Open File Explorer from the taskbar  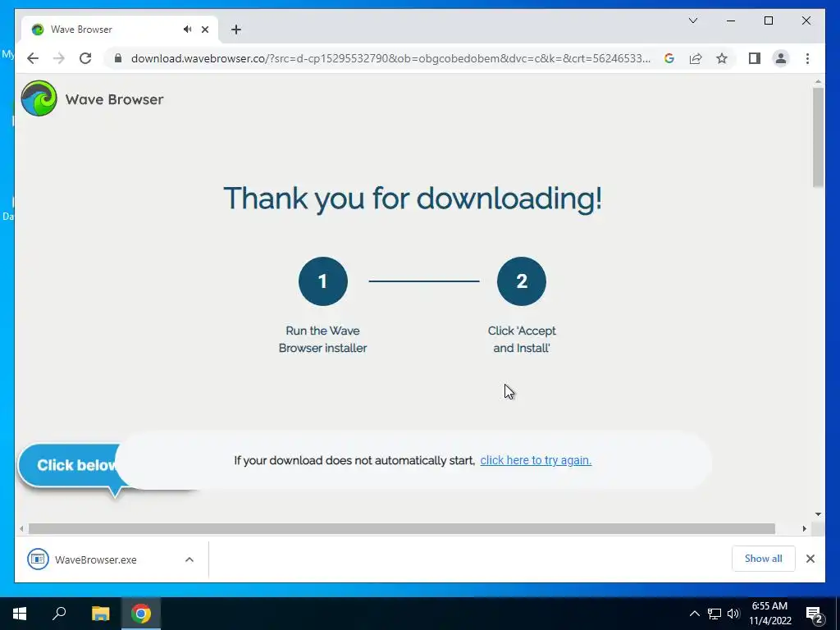100,614
